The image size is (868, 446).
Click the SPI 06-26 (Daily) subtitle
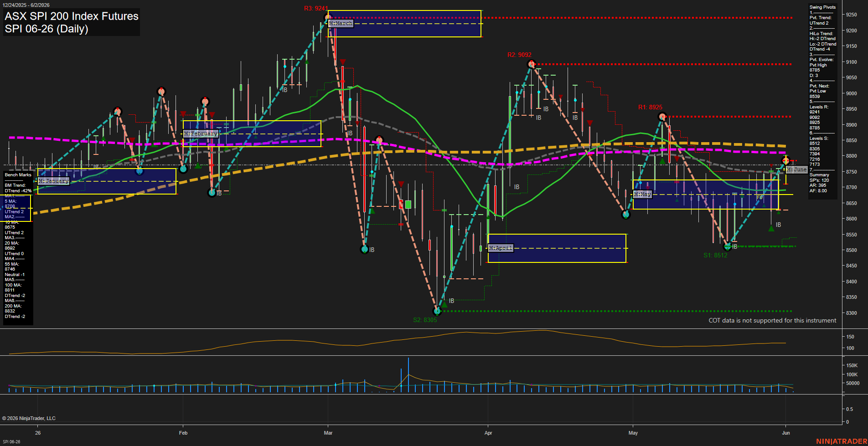(x=46, y=29)
